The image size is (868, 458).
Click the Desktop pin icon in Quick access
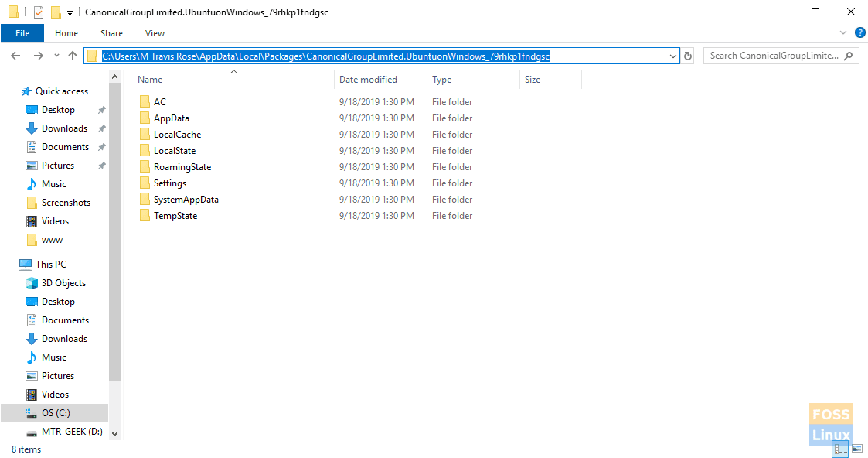point(102,110)
